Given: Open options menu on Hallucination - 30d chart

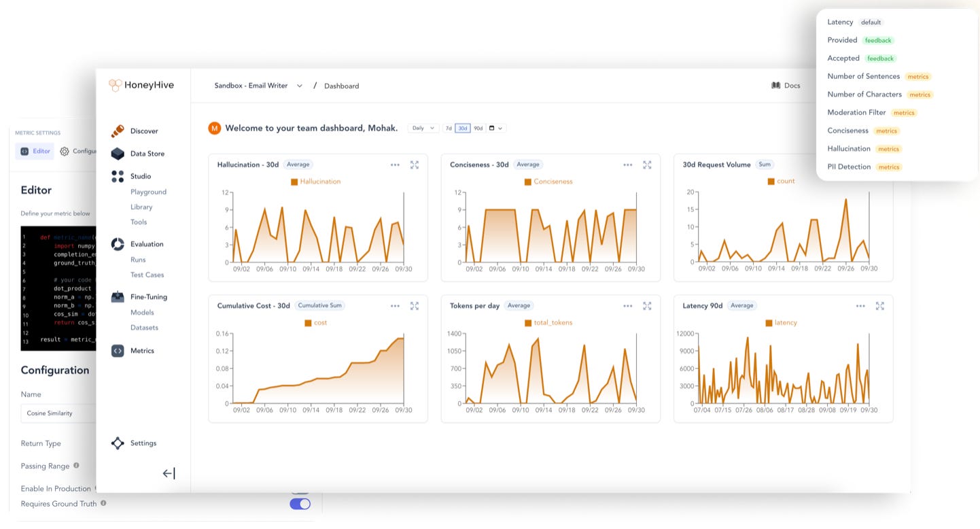Looking at the screenshot, I should click(395, 165).
